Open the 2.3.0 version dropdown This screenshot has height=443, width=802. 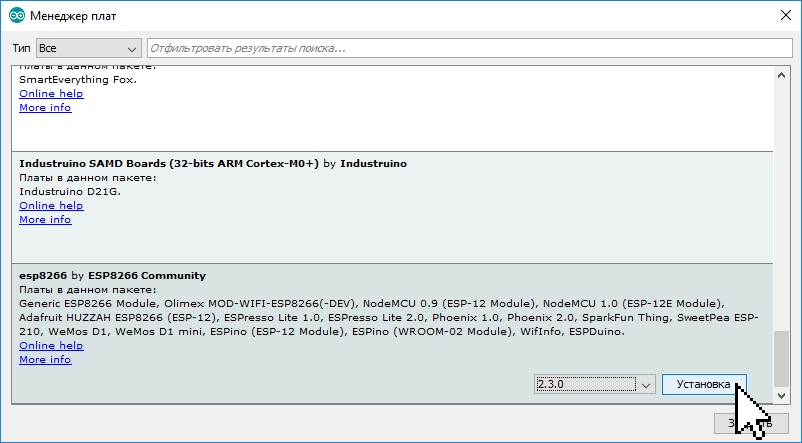click(x=594, y=384)
